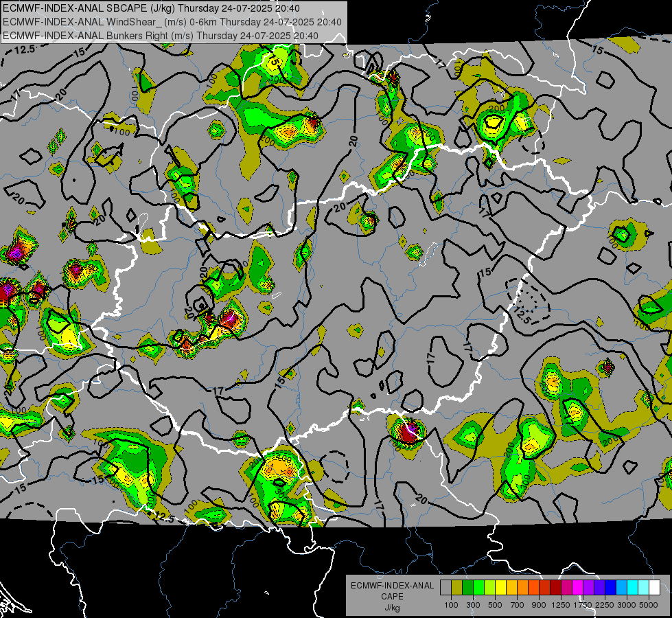Click the 5000 tick label in legend
Image resolution: width=672 pixels, height=618 pixels.
[x=649, y=605]
